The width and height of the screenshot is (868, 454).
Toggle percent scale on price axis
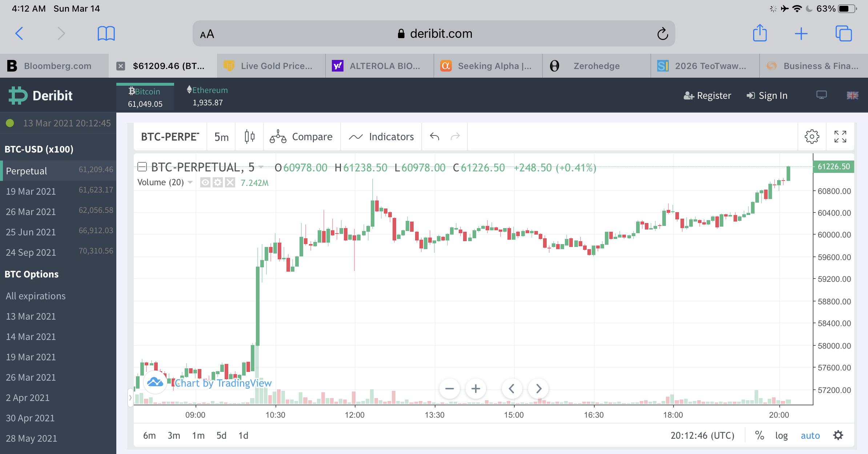759,435
